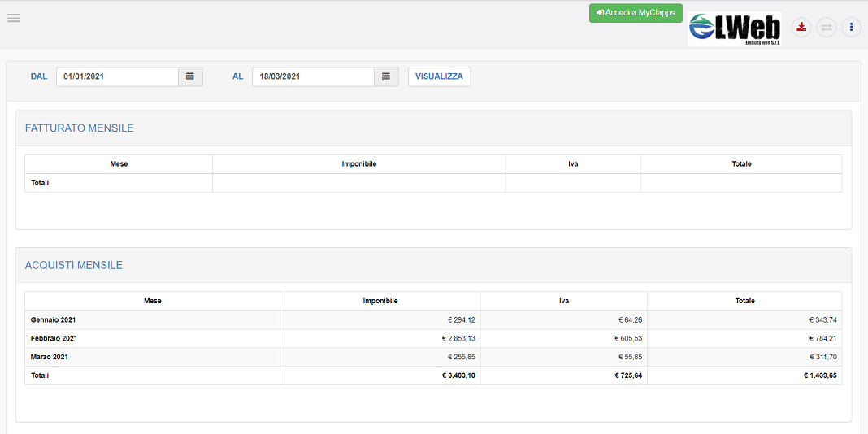Click the DAL label
This screenshot has height=434, width=868.
(39, 77)
